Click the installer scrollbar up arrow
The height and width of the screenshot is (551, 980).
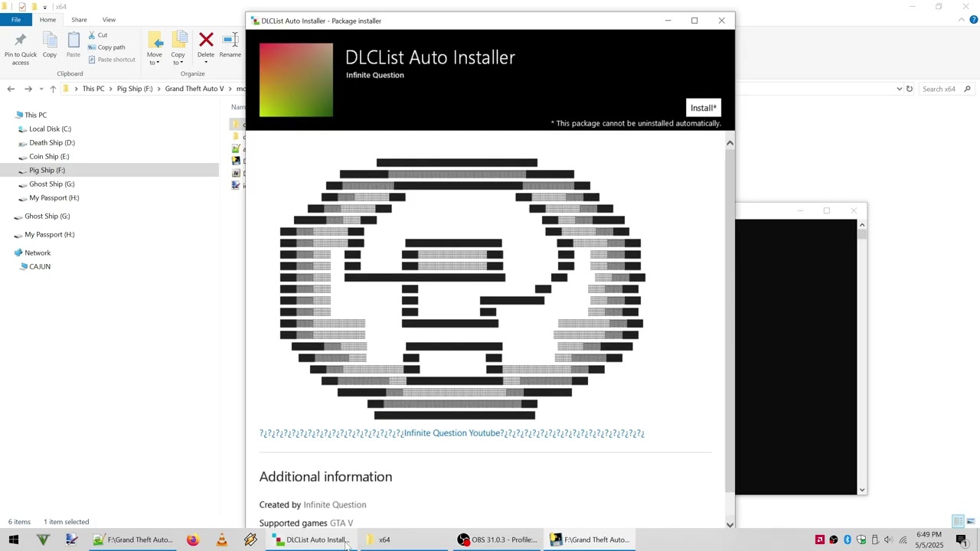[730, 143]
